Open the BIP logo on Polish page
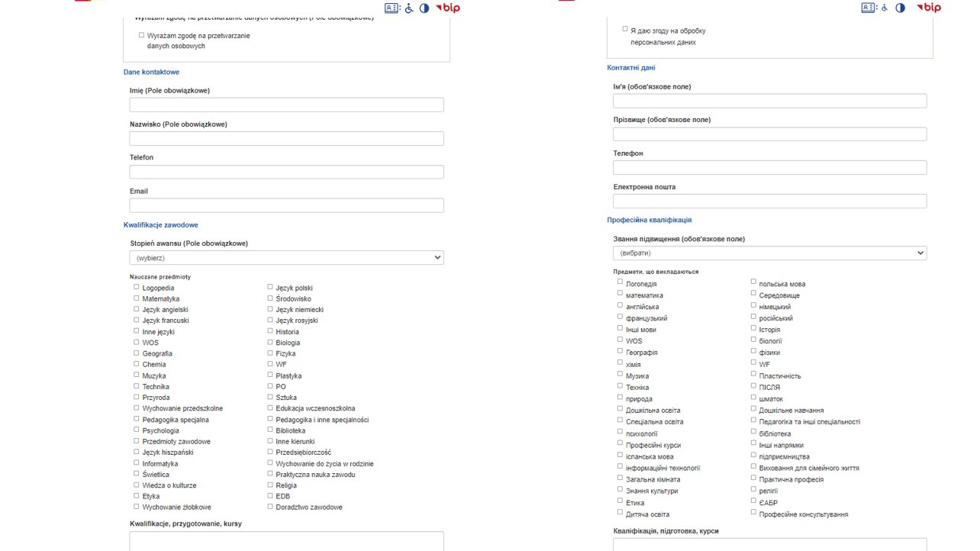 (x=447, y=8)
